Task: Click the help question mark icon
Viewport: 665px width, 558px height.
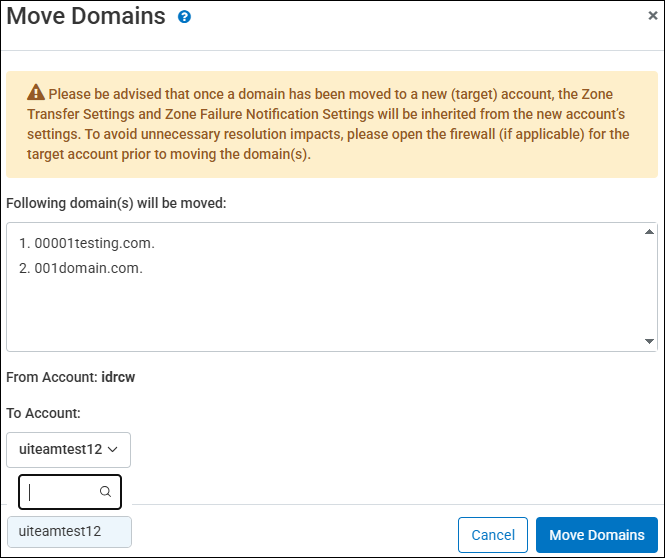Action: [184, 17]
